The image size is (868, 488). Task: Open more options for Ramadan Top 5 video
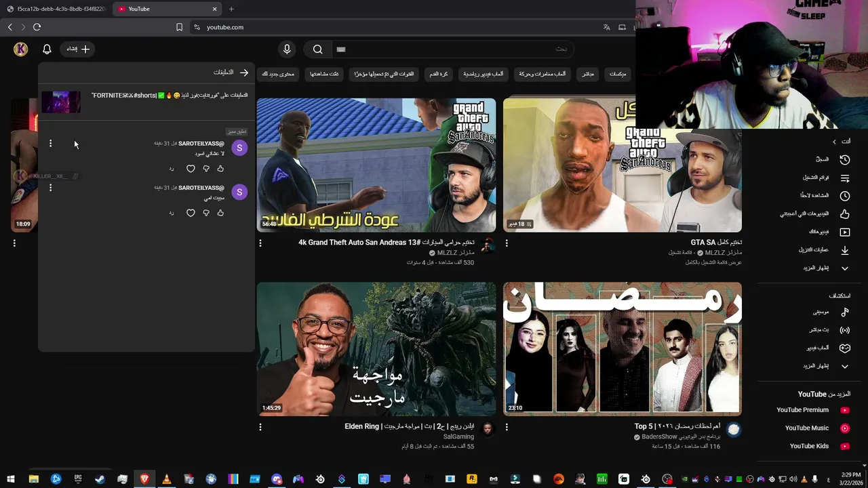507,427
